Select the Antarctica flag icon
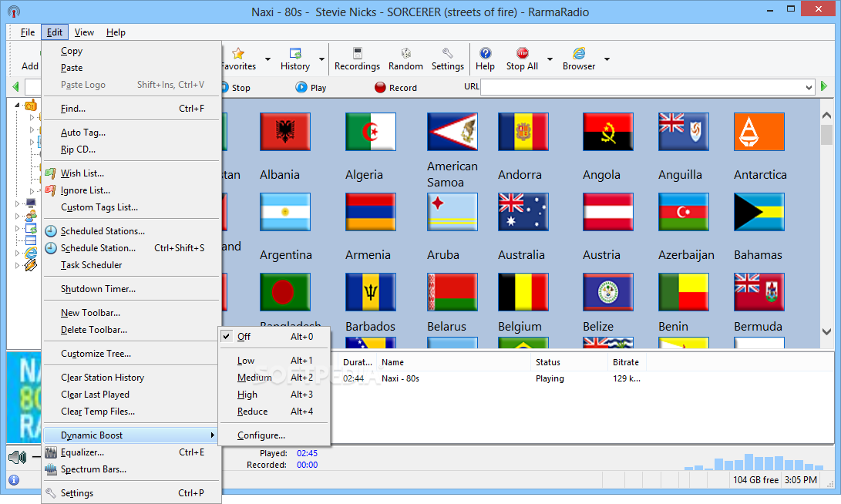The image size is (841, 504). tap(759, 132)
